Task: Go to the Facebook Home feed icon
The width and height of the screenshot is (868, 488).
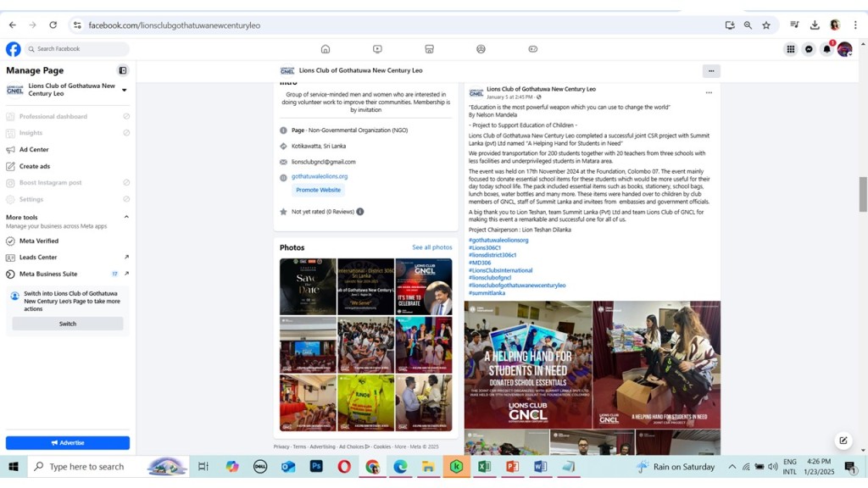Action: (325, 48)
